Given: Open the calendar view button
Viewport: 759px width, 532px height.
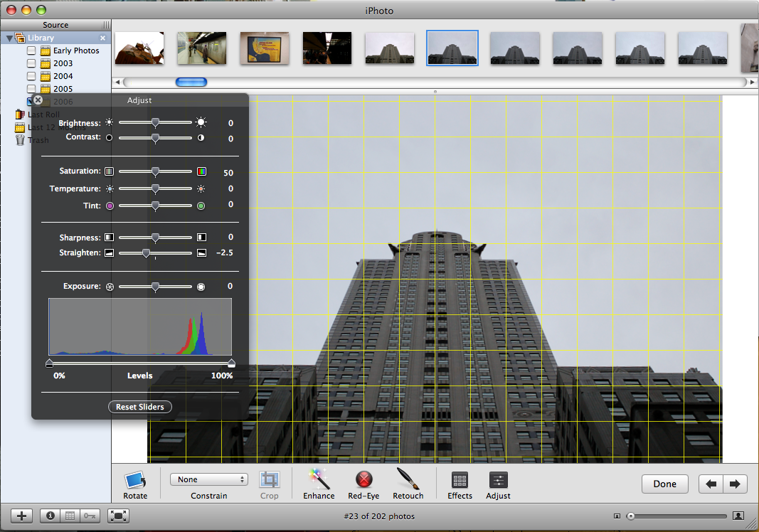Looking at the screenshot, I should pyautogui.click(x=70, y=516).
